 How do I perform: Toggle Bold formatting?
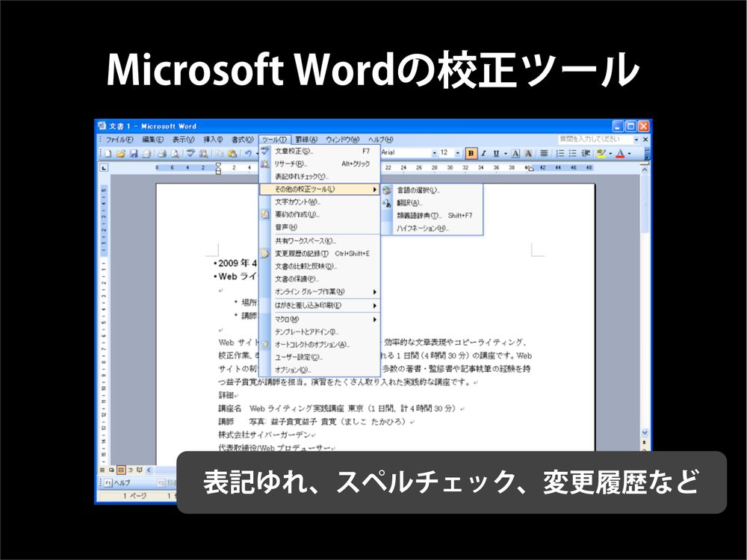click(x=471, y=153)
